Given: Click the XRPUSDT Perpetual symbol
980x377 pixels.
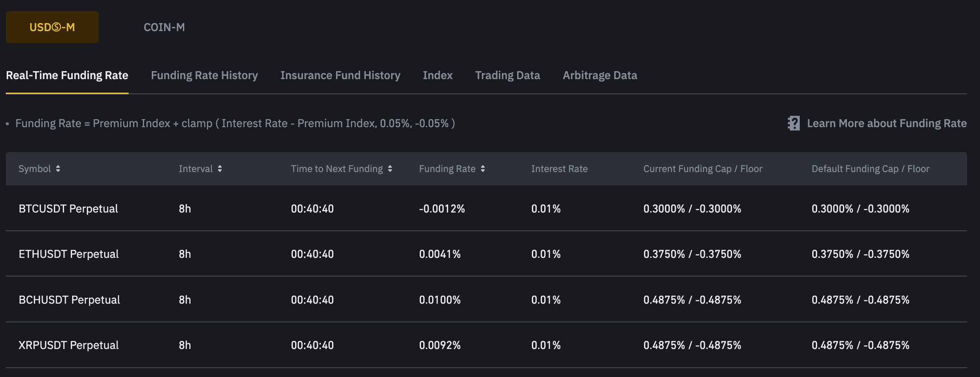Looking at the screenshot, I should coord(69,345).
